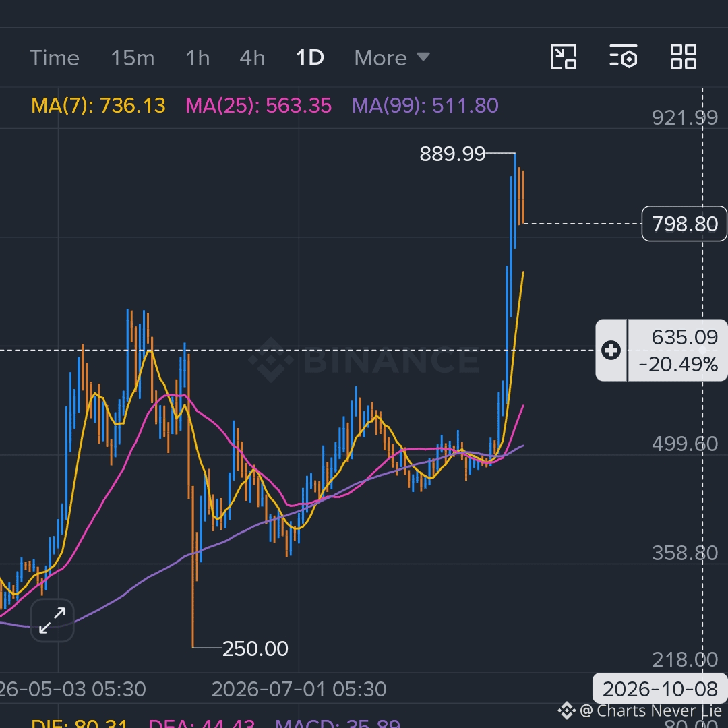Viewport: 728px width, 728px height.
Task: Click the 889.99 high marker label
Action: (452, 154)
